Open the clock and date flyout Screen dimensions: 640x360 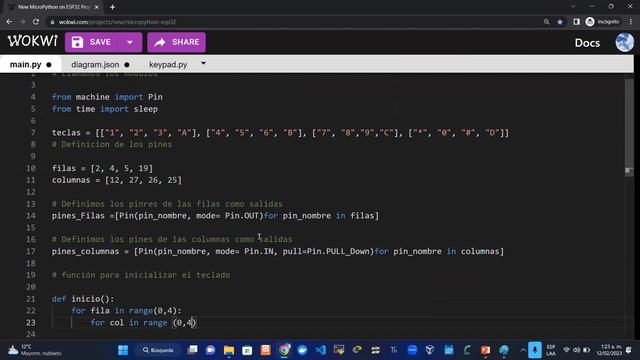pos(609,350)
